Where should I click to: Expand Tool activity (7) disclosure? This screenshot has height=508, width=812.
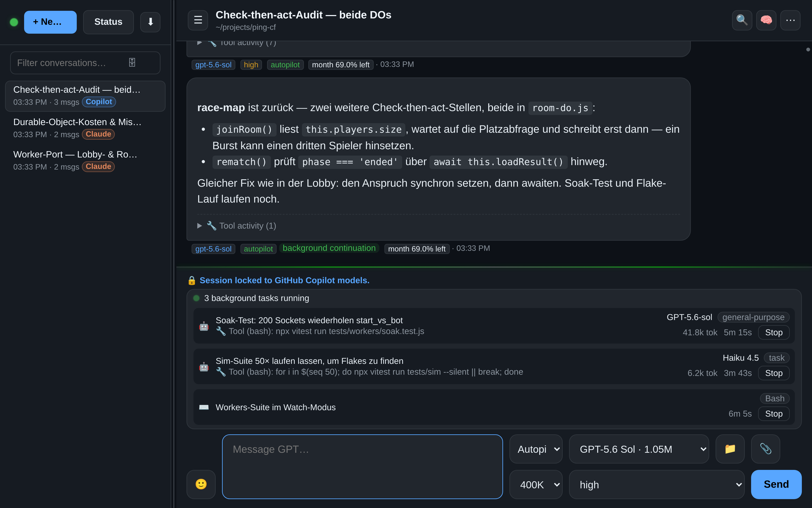pyautogui.click(x=237, y=43)
